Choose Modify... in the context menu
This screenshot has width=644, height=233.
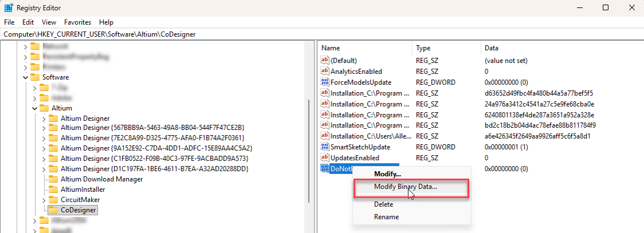coord(387,174)
